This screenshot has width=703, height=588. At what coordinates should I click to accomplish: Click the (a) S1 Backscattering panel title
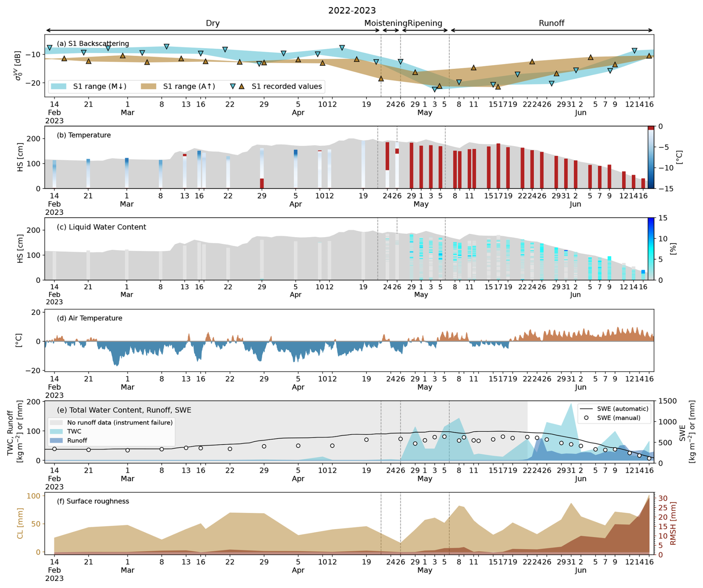click(93, 43)
